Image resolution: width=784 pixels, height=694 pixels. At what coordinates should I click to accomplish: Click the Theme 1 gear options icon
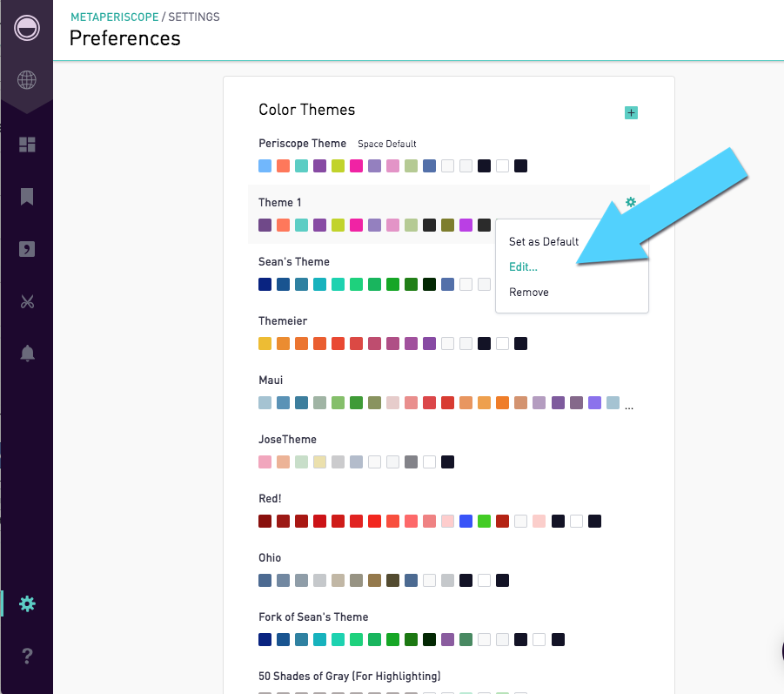coord(631,202)
